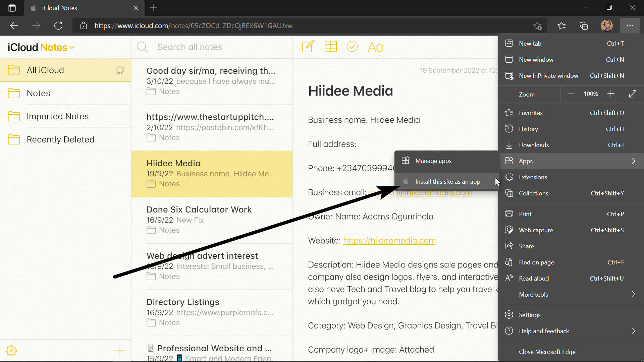Open History from the menu
This screenshot has height=362, width=644.
pos(571,129)
